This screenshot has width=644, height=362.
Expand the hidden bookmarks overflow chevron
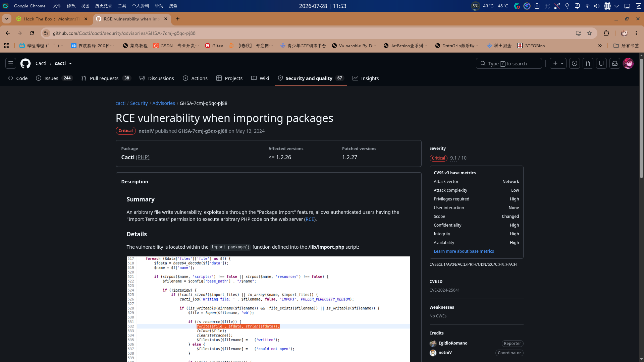(600, 46)
